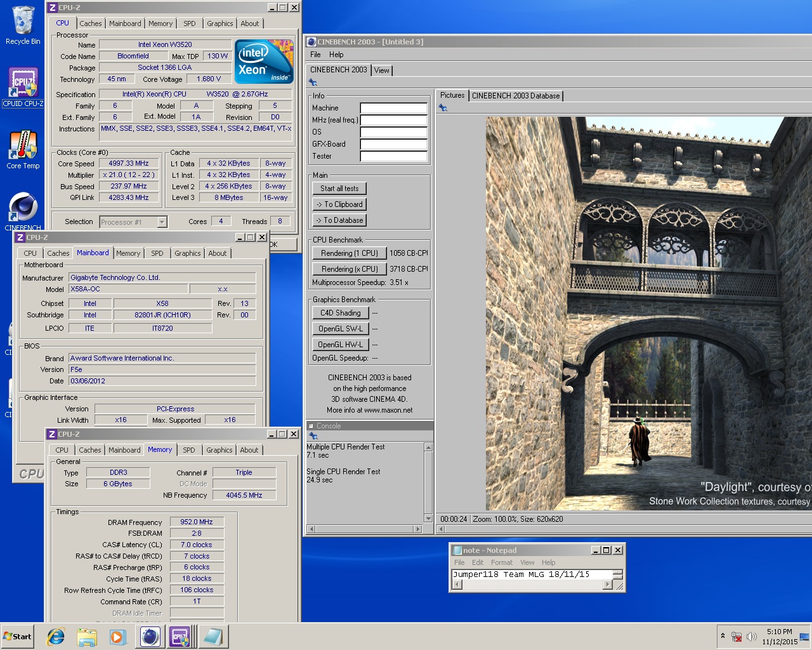This screenshot has width=812, height=650.
Task: Click To Database button
Action: coord(339,220)
